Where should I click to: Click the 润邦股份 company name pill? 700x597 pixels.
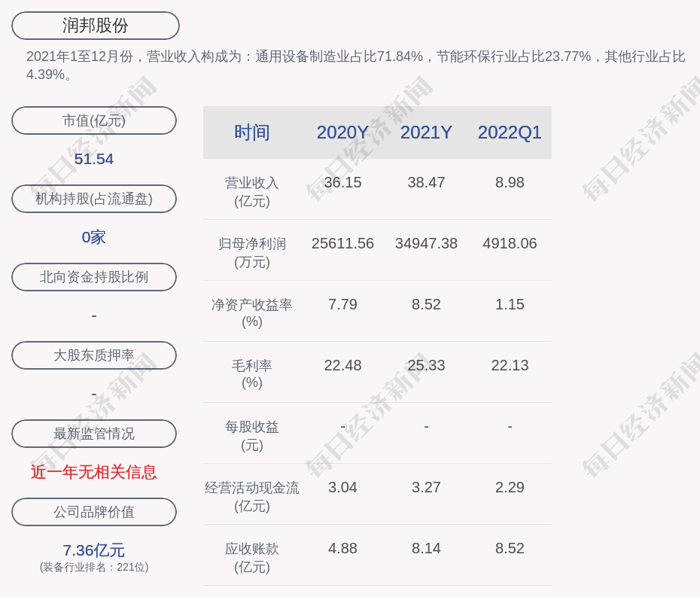pos(96,26)
